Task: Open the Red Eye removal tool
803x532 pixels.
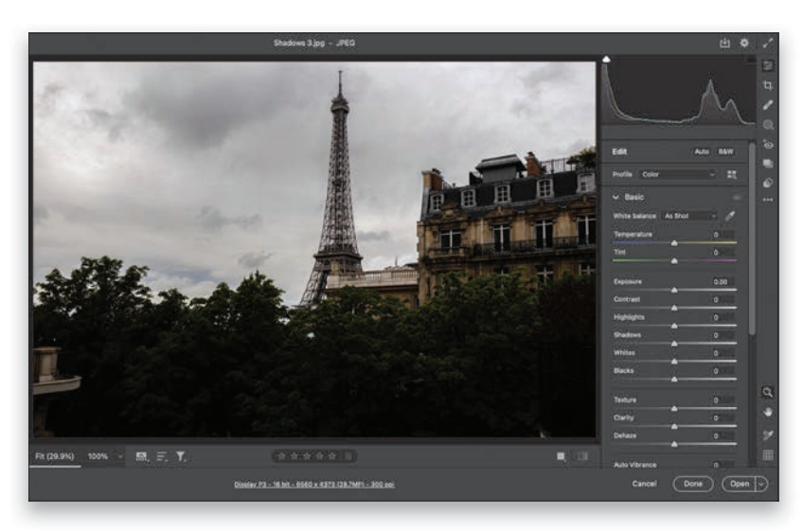Action: pos(768,144)
